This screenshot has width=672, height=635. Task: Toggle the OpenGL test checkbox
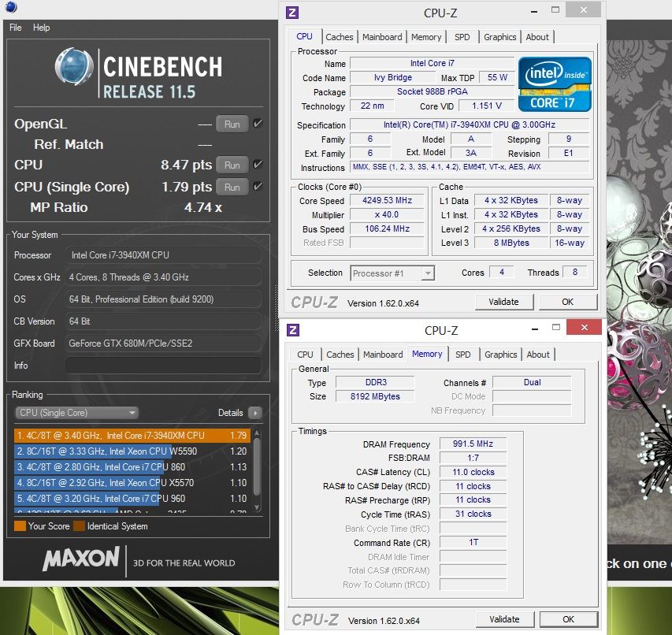coord(258,124)
